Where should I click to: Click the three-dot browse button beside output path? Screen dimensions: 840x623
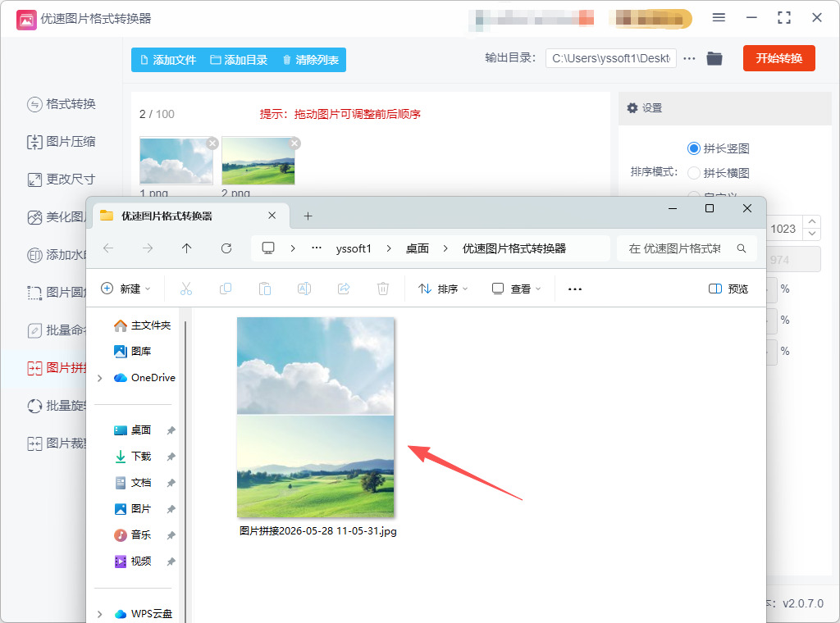pos(689,58)
